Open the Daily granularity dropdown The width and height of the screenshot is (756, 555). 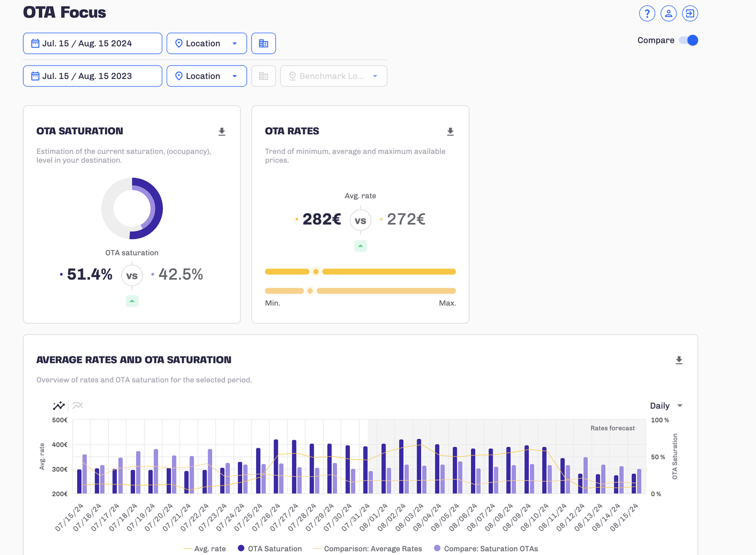click(666, 406)
